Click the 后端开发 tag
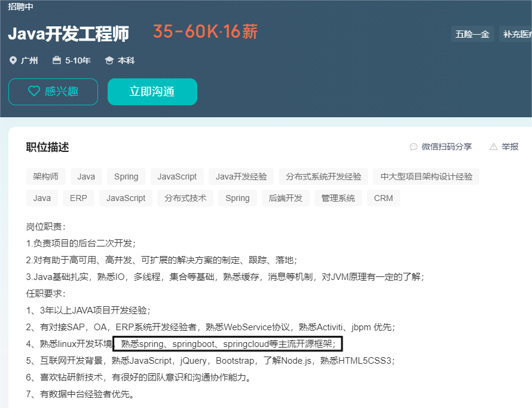Viewport: 532px width, 408px height. (285, 198)
